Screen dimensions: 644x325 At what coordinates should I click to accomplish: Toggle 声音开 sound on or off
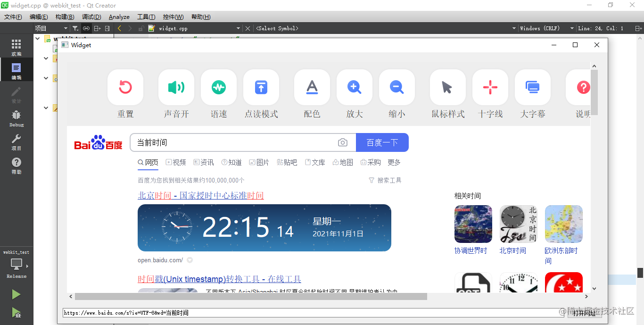coord(176,87)
